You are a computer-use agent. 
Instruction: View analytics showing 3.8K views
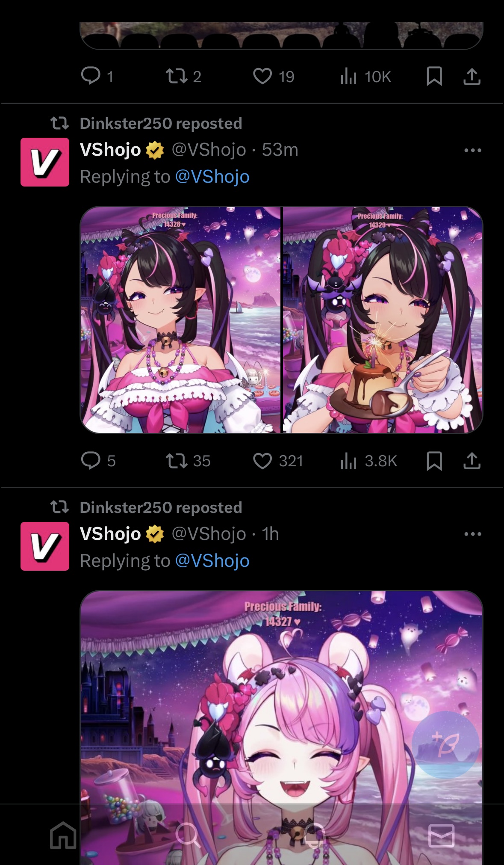pos(368,461)
